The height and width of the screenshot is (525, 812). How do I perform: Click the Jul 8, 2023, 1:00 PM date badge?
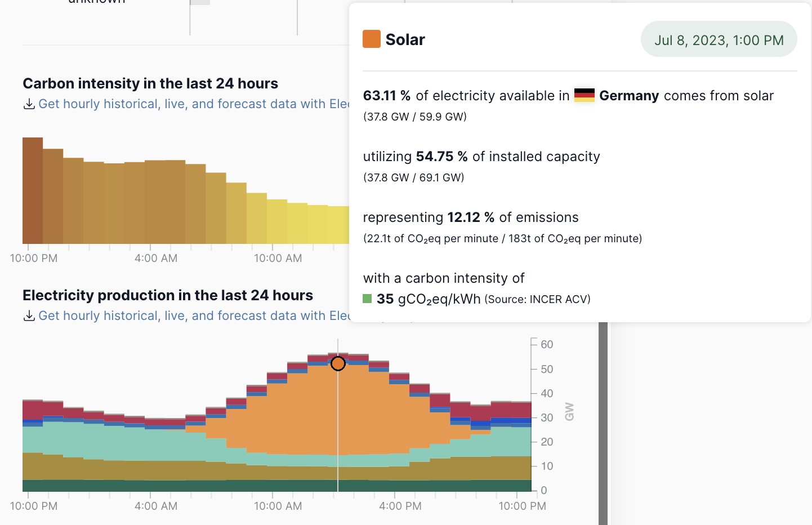(719, 40)
